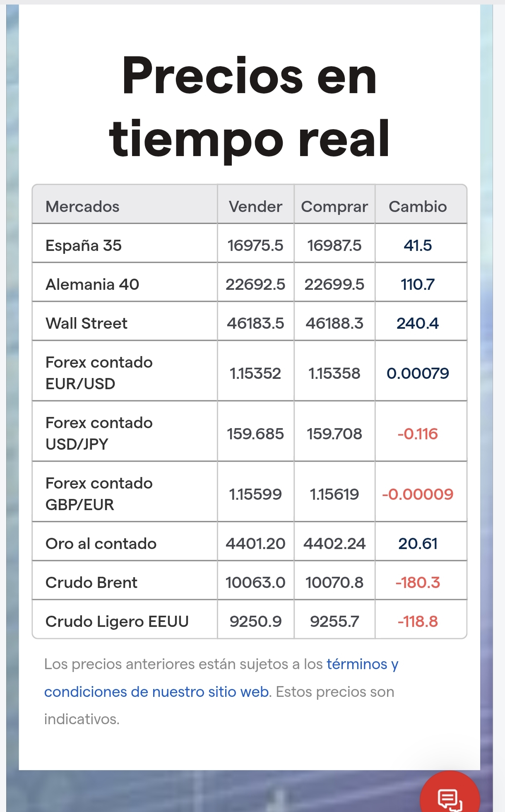Open the Crudo Brent market
The width and height of the screenshot is (505, 812).
(x=91, y=583)
